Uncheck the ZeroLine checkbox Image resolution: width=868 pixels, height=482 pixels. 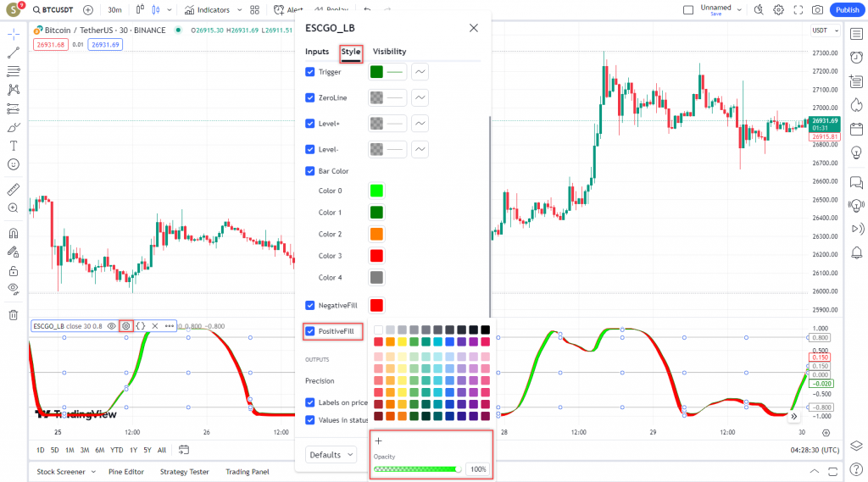tap(310, 98)
